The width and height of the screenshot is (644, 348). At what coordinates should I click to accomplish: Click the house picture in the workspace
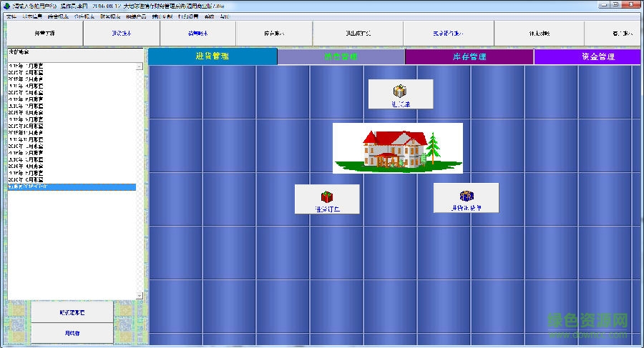[x=397, y=148]
